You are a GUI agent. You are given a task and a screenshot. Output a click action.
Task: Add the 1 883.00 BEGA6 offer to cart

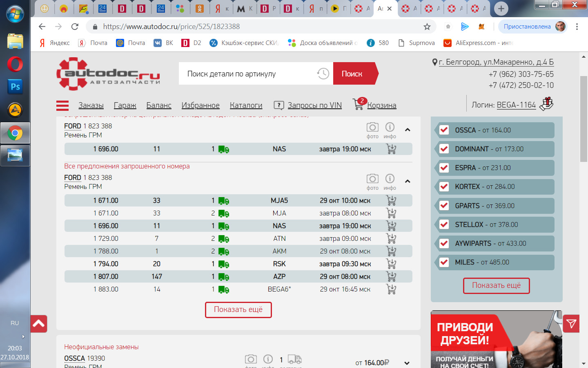click(x=391, y=289)
